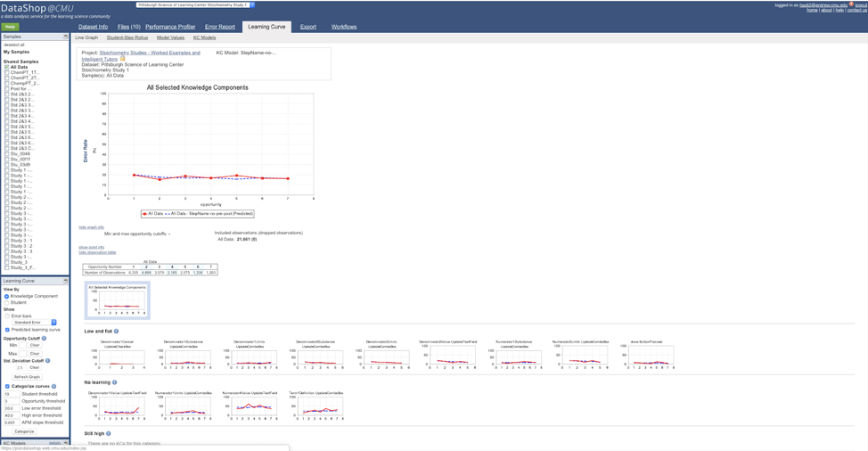Show help for Low and flat category
Screen dimensions: 868x451
(116, 331)
